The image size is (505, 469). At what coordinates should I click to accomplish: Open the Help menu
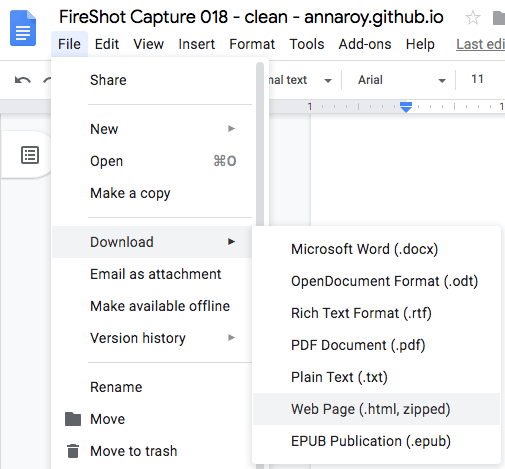[x=420, y=44]
